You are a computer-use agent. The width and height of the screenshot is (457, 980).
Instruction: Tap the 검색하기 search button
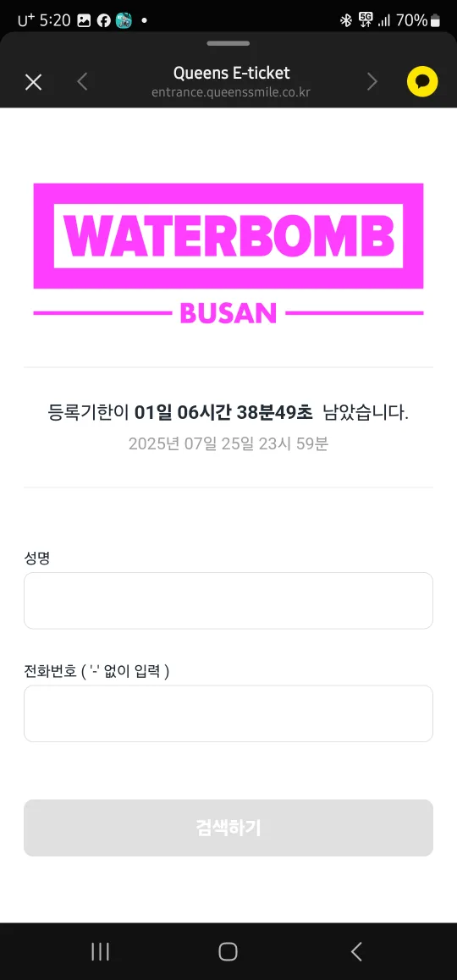(x=228, y=828)
